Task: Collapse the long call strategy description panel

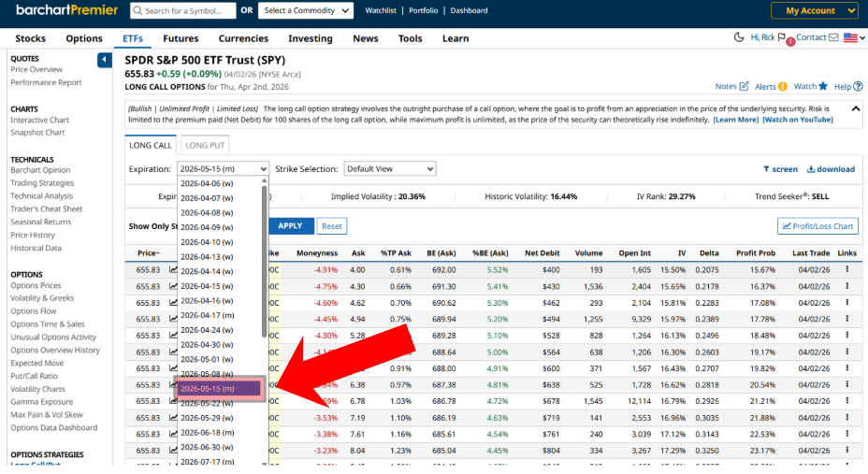Action: (x=856, y=108)
